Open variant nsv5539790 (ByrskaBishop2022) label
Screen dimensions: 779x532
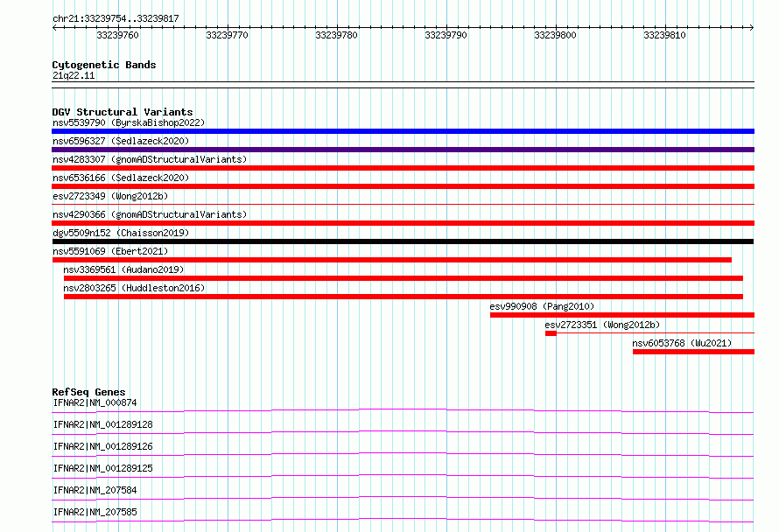pyautogui.click(x=129, y=122)
